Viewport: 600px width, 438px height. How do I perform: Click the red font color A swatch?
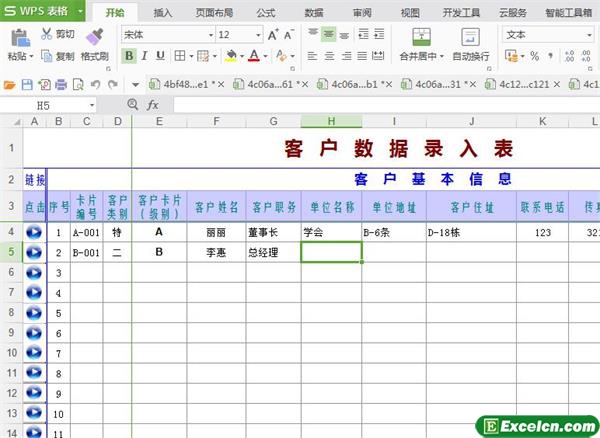click(x=254, y=56)
